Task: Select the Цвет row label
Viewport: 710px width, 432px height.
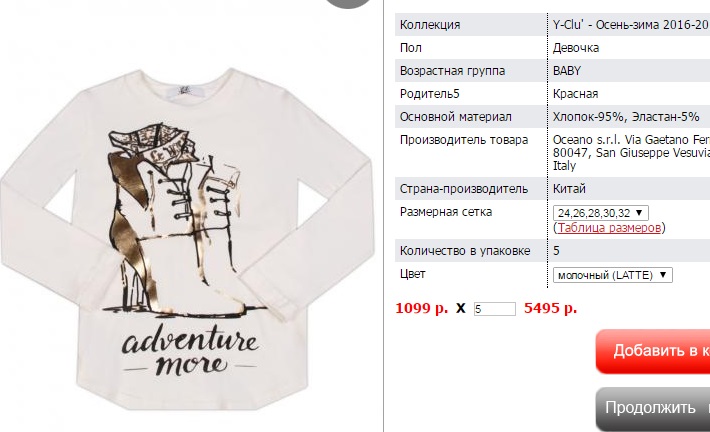Action: [412, 274]
